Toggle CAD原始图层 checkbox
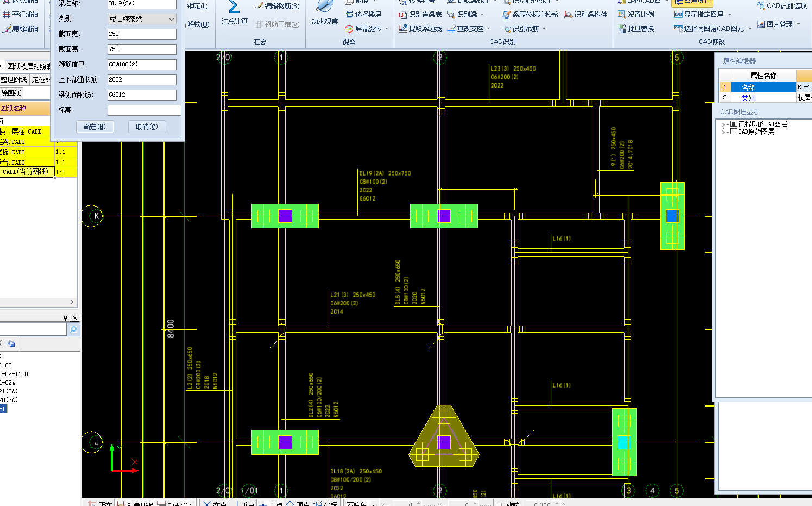812x506 pixels. [733, 132]
